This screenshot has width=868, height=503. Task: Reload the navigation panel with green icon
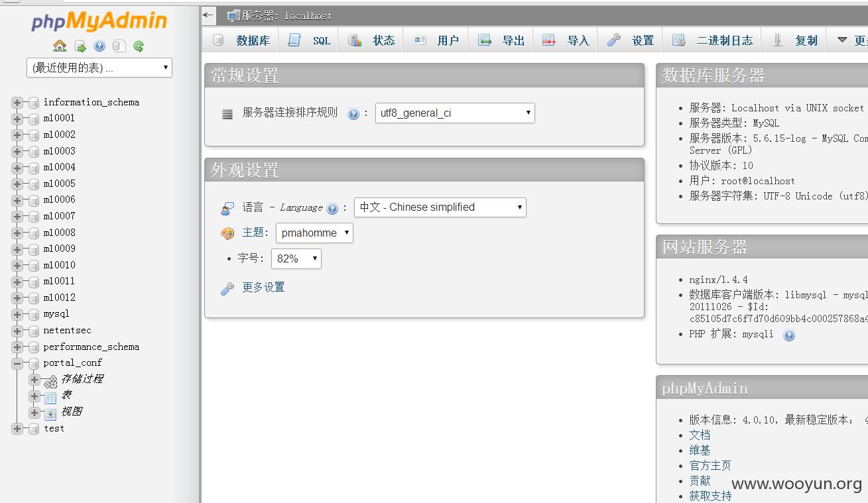[139, 46]
